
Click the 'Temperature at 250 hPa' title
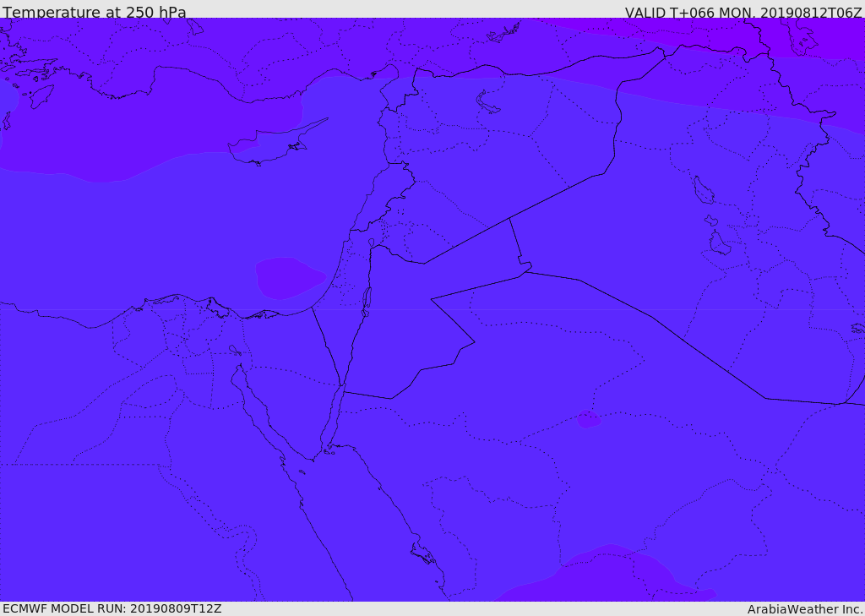(95, 12)
